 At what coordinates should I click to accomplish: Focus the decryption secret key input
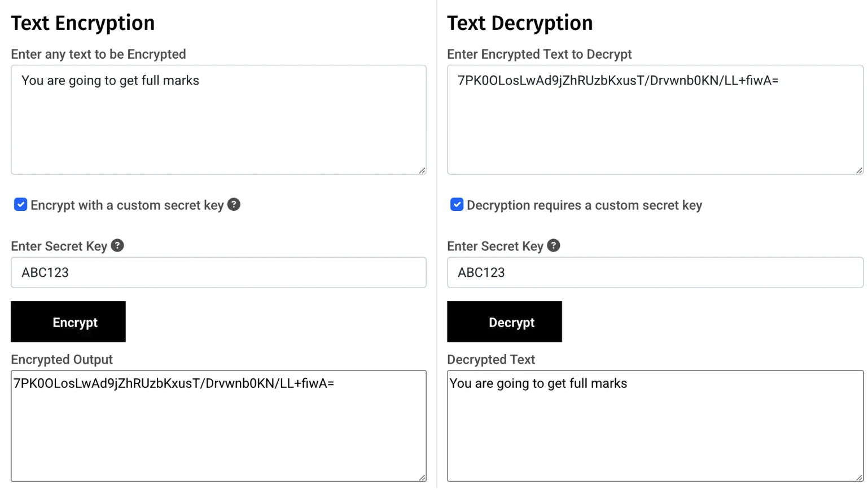[655, 272]
